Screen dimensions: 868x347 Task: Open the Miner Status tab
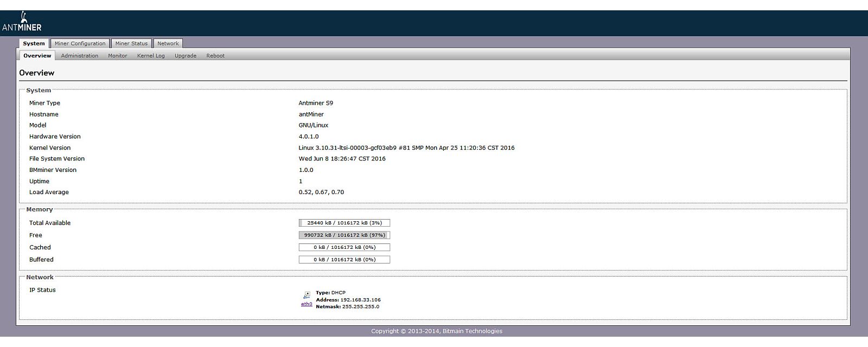click(x=131, y=43)
